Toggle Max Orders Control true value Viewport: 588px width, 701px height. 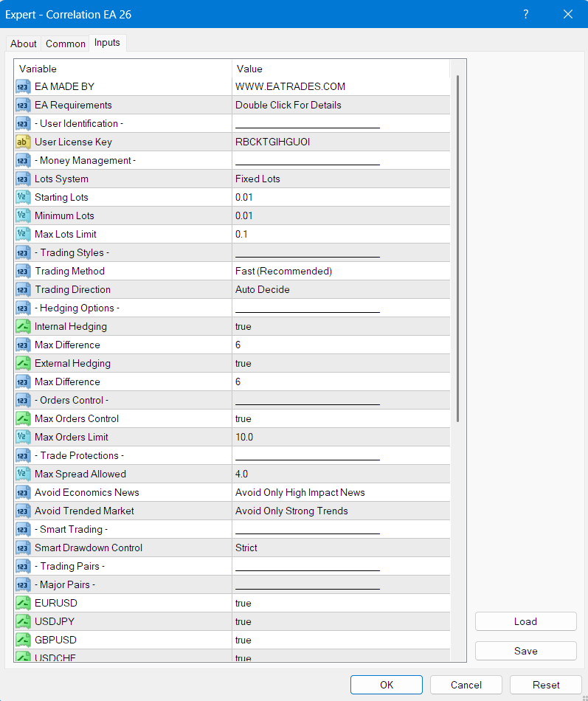coord(243,418)
